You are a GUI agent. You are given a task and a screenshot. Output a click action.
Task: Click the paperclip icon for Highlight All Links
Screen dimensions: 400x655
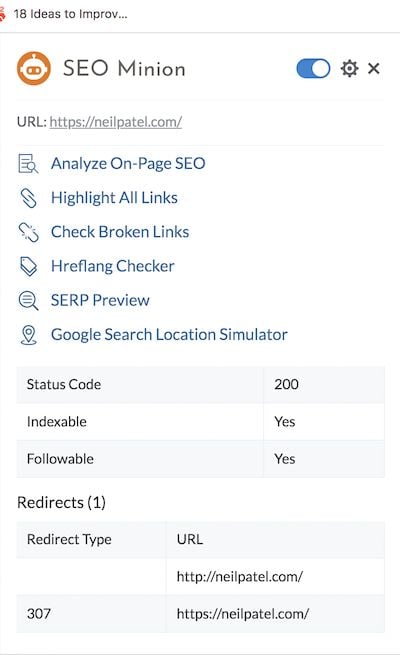[x=28, y=198]
